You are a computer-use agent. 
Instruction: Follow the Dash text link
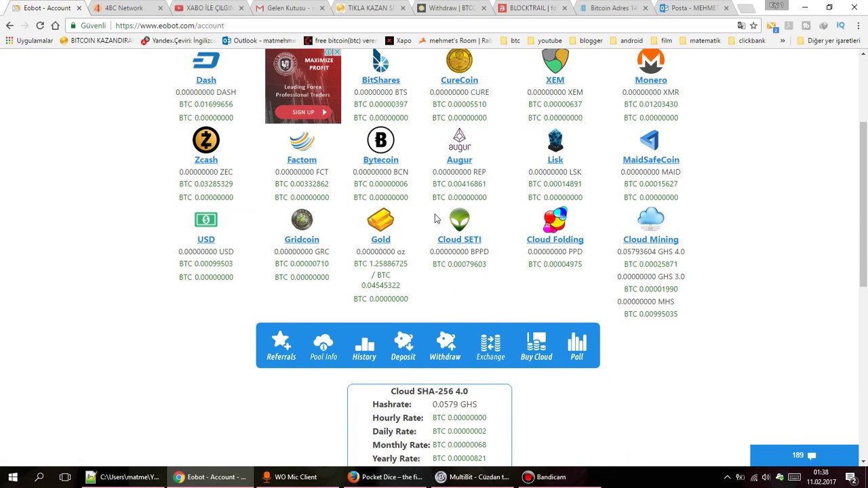click(206, 80)
